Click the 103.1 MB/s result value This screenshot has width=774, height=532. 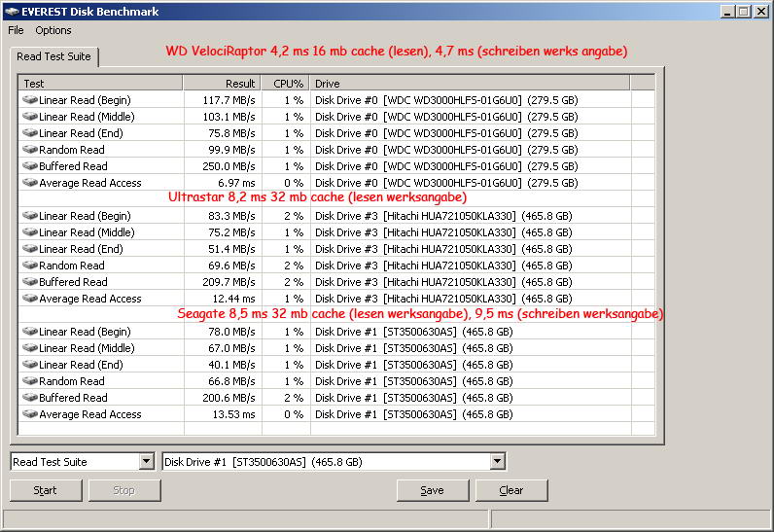[x=229, y=117]
